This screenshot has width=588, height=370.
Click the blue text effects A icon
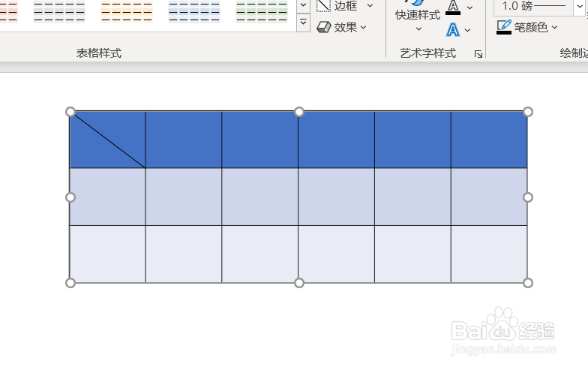(453, 30)
